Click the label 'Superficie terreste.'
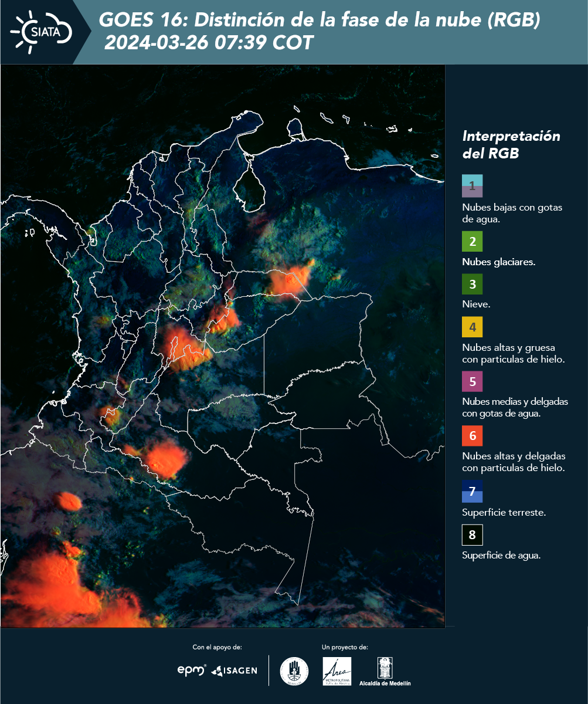 pyautogui.click(x=504, y=512)
